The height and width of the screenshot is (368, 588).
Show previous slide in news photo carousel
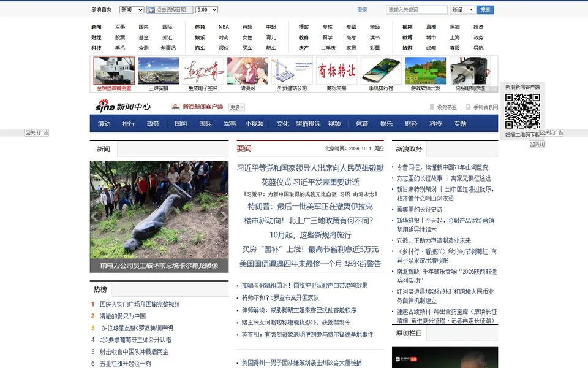pyautogui.click(x=96, y=216)
